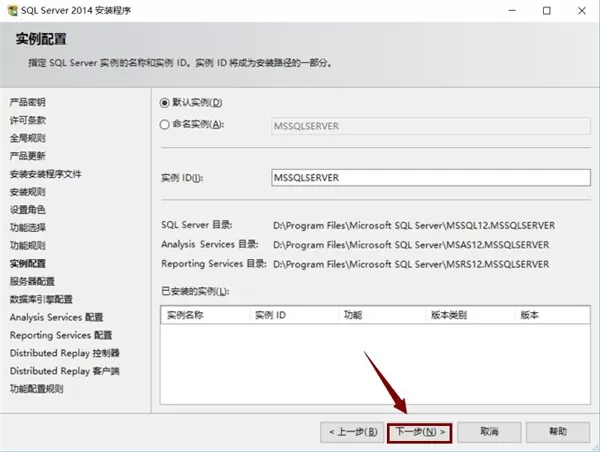600x452 pixels.
Task: Open the Reporting Services 配置 step
Action: pos(61,335)
